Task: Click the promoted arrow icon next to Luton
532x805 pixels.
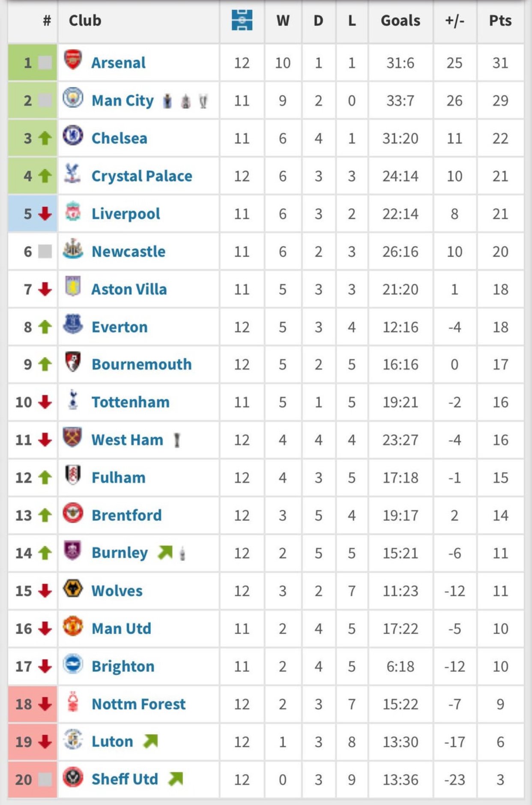Action: coord(150,741)
